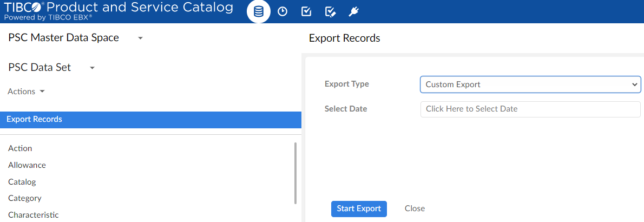Image resolution: width=644 pixels, height=222 pixels.
Task: Open the Data (database) section icon
Action: click(259, 11)
